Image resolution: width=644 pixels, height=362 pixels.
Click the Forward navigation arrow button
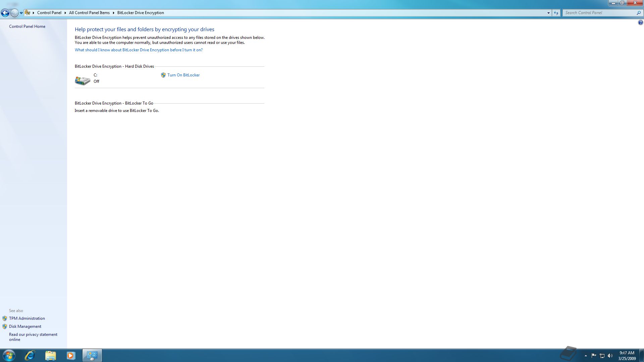tap(14, 13)
